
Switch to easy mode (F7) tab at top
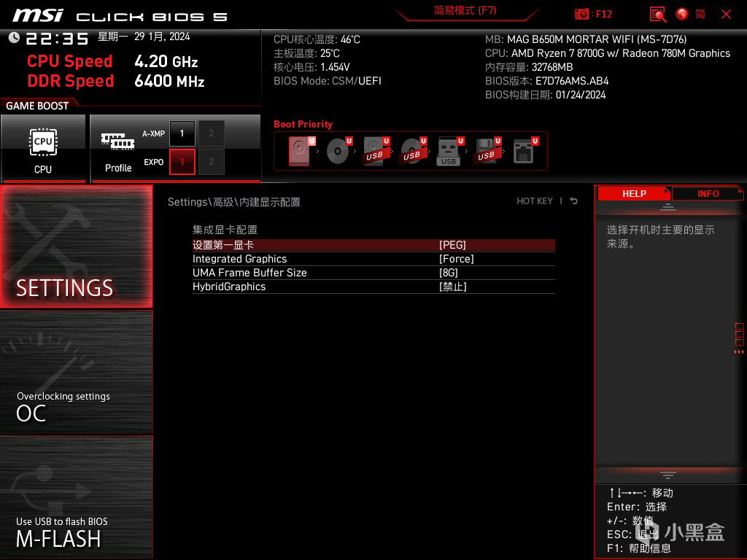coord(465,10)
